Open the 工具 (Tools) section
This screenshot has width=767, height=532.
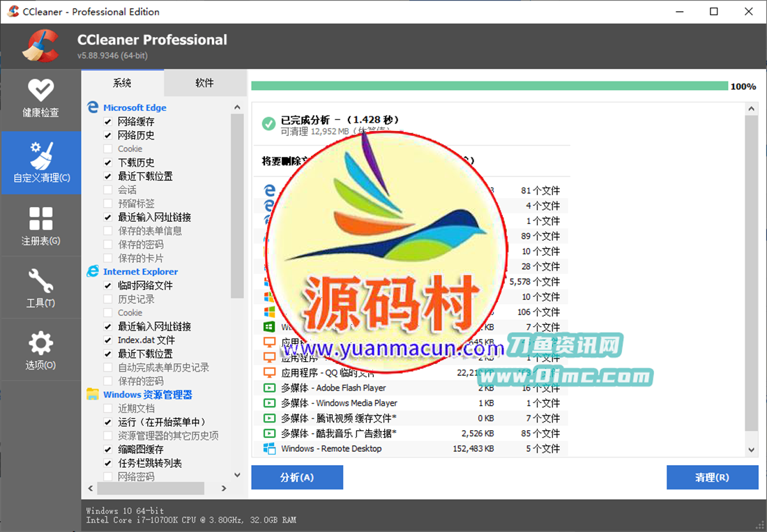click(x=40, y=286)
